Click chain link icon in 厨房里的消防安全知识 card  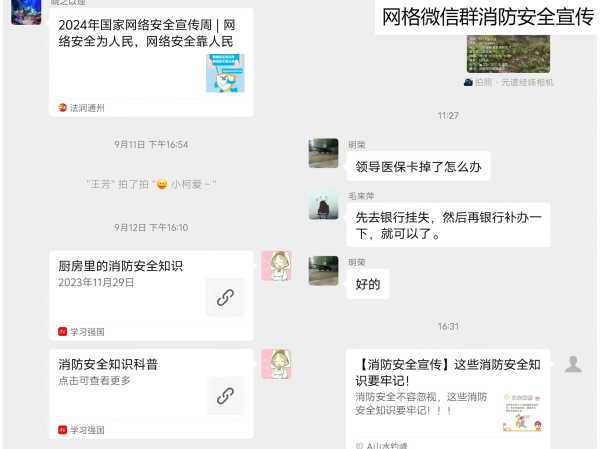[225, 297]
